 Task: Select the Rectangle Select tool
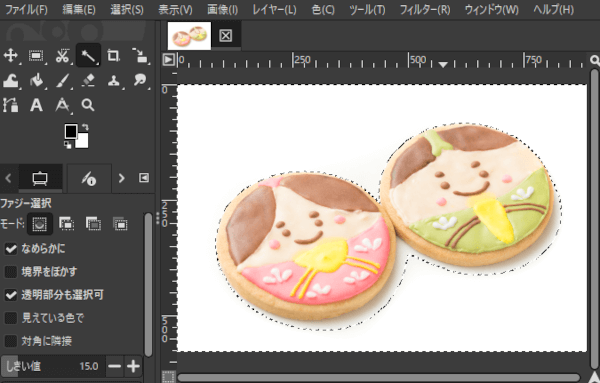(36, 56)
